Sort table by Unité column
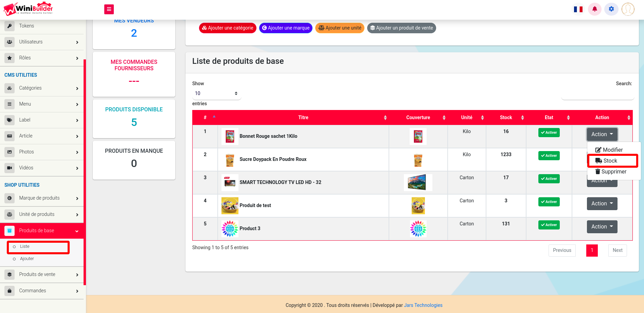Screen dimensions: 644x313 467,117
